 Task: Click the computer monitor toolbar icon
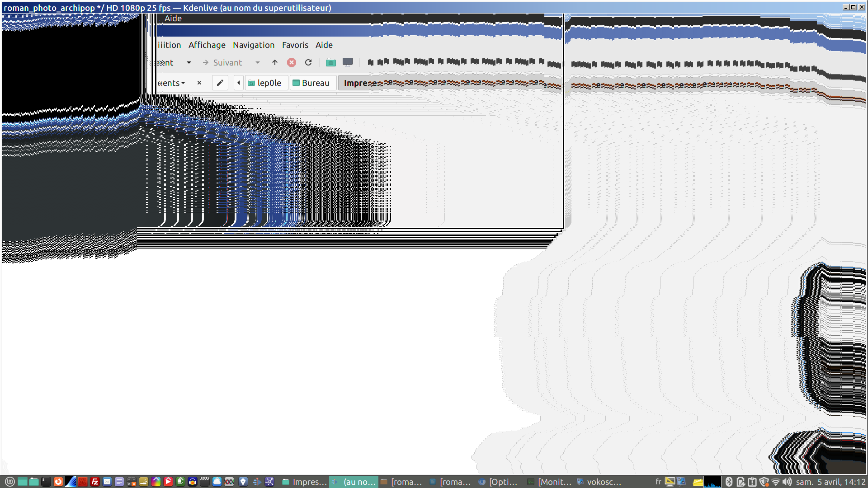pos(348,62)
